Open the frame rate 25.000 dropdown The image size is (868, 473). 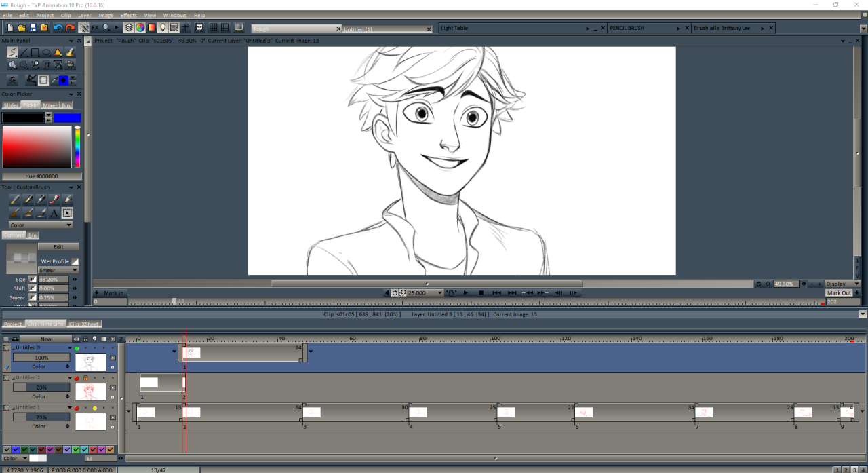pyautogui.click(x=426, y=293)
